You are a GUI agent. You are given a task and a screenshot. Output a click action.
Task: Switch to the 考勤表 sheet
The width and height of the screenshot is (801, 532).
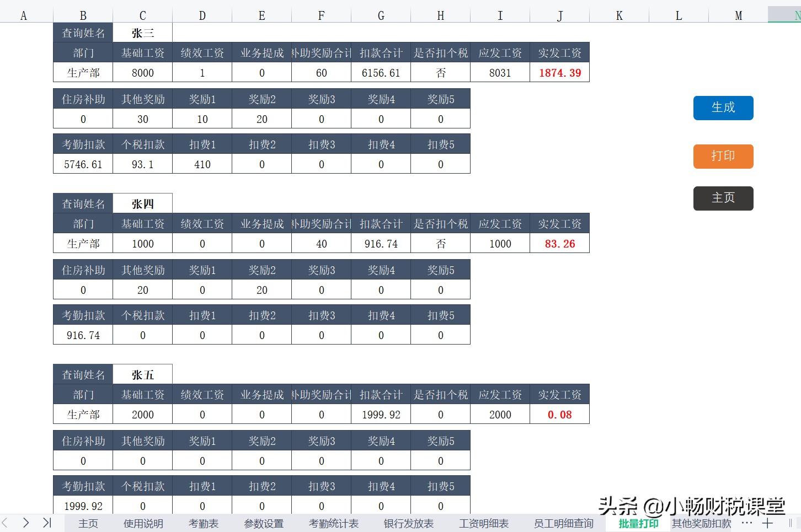(x=203, y=523)
